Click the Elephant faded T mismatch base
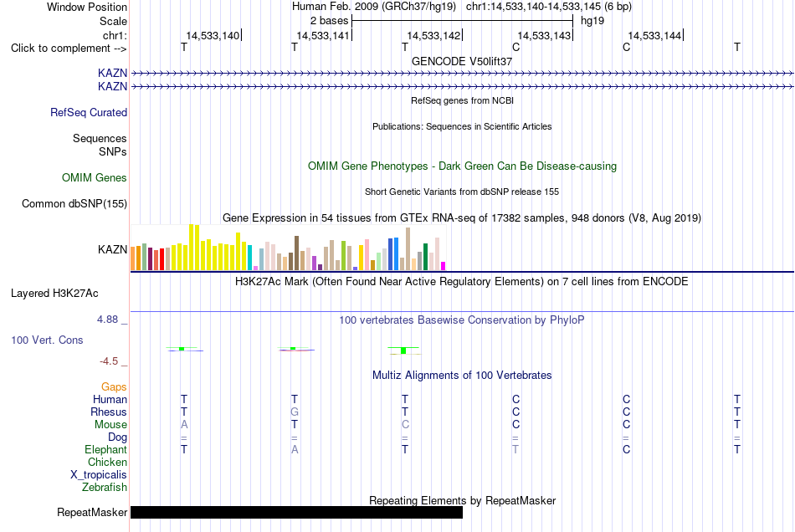 point(515,449)
